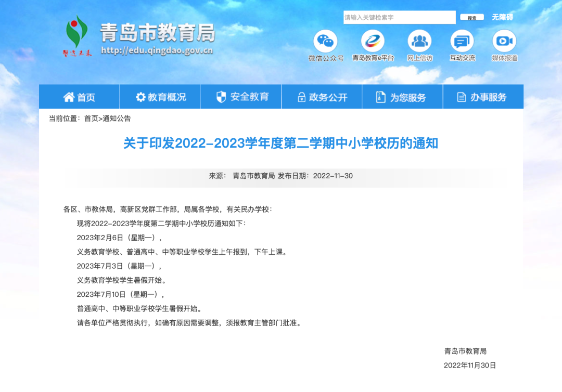This screenshot has width=562, height=392.
Task: Open the 安全教育 navigation item
Action: (241, 97)
